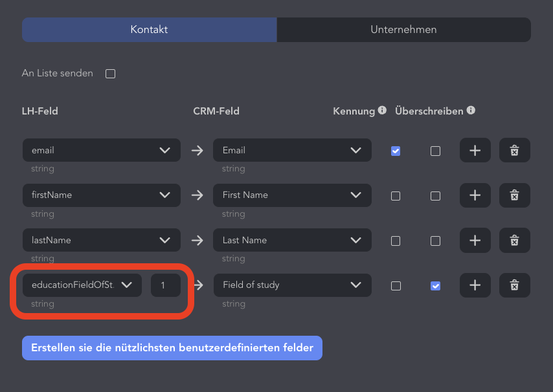Open the educationFieldOfSt. dropdown
This screenshot has height=392, width=553.
click(x=82, y=285)
